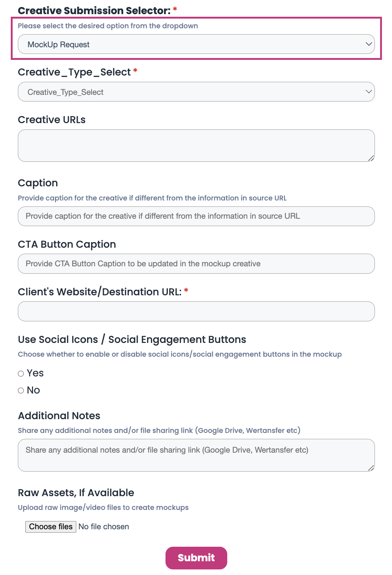Click into the Caption input field
The height and width of the screenshot is (575, 392).
(196, 216)
